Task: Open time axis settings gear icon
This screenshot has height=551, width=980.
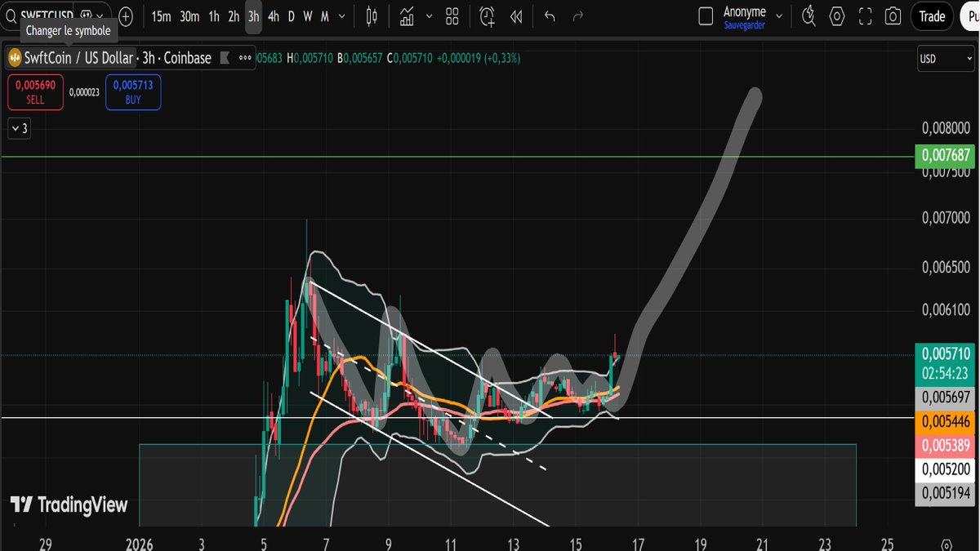Action: tap(947, 544)
